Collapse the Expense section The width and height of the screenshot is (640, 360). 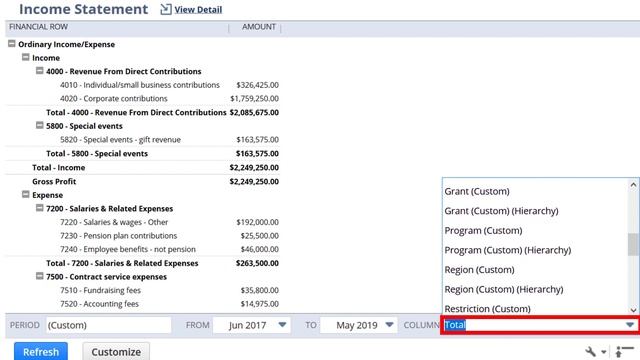pos(26,194)
